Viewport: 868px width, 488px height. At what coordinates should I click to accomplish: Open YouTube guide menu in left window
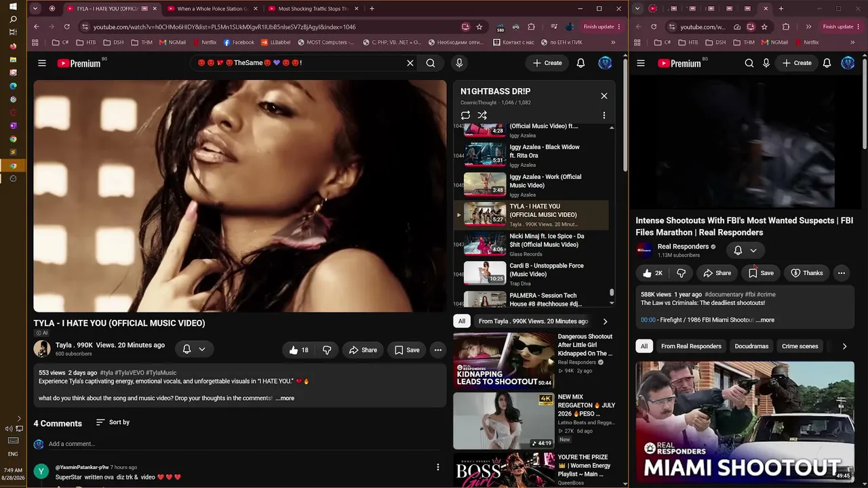pos(42,63)
